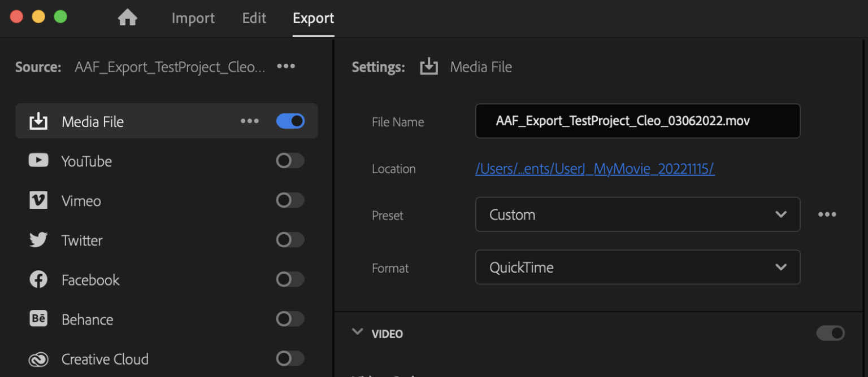Click the Vimeo logo icon
This screenshot has height=377, width=868.
point(38,200)
